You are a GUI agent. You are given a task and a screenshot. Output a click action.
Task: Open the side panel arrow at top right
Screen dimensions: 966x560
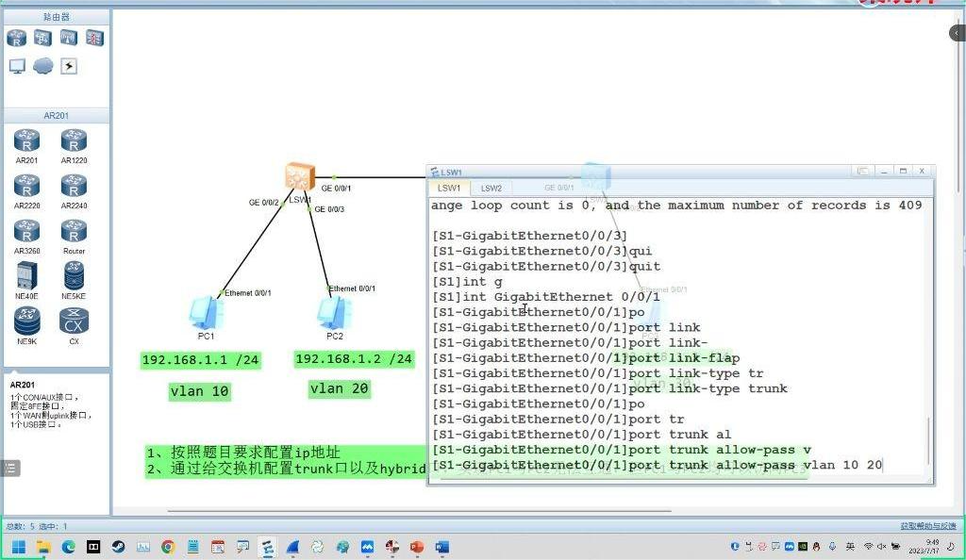958,32
